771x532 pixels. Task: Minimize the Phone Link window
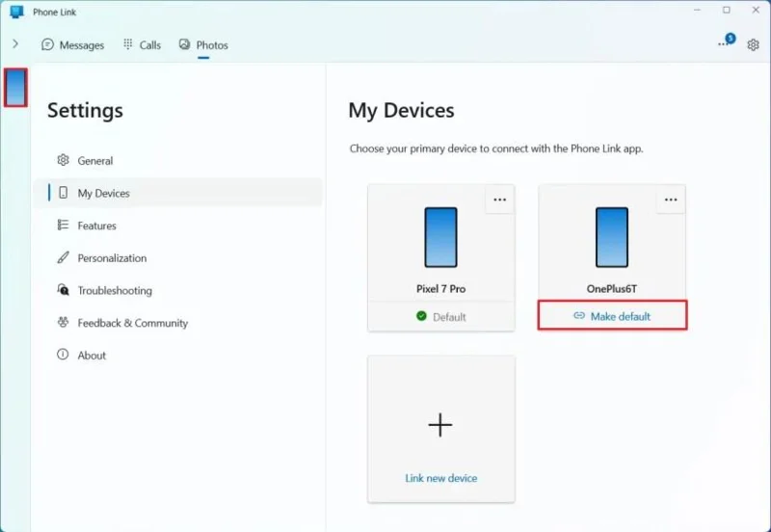tap(697, 11)
